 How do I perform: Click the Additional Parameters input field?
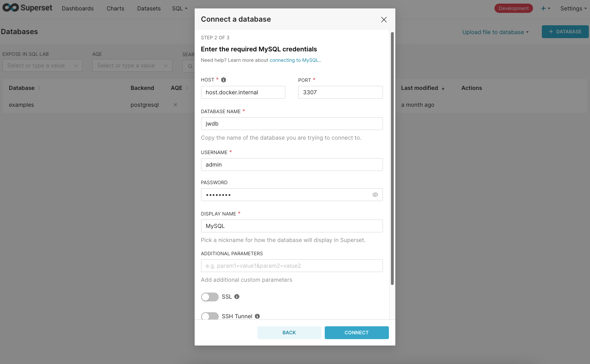[x=292, y=266]
